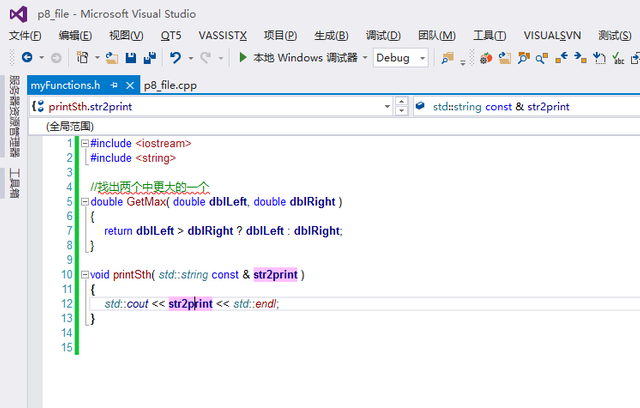Click the VA find references icon

point(542,58)
